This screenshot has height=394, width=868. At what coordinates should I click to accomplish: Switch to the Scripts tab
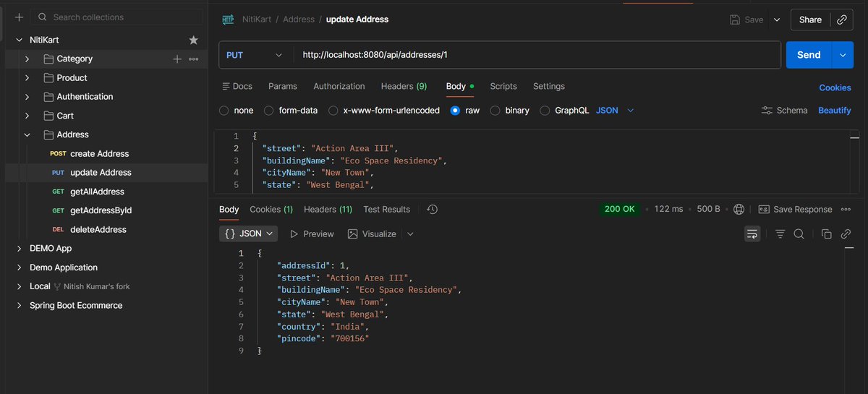503,86
